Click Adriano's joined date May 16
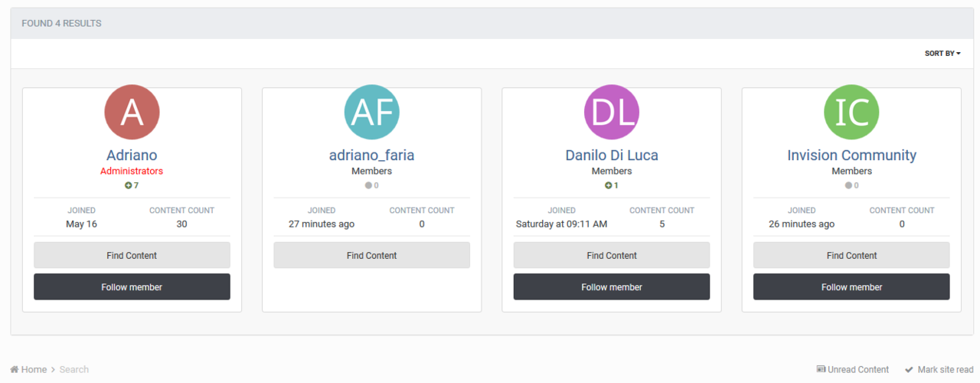The height and width of the screenshot is (383, 980). tap(81, 224)
